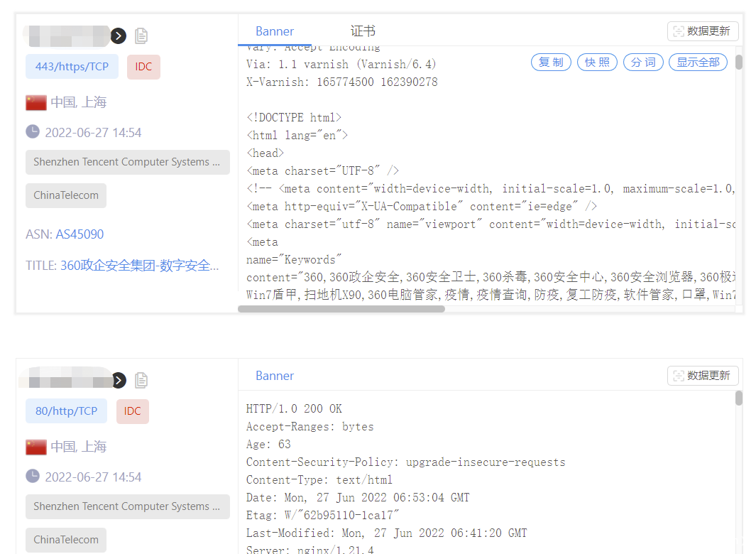Open document icon in 80/http/TCP card

pyautogui.click(x=141, y=380)
